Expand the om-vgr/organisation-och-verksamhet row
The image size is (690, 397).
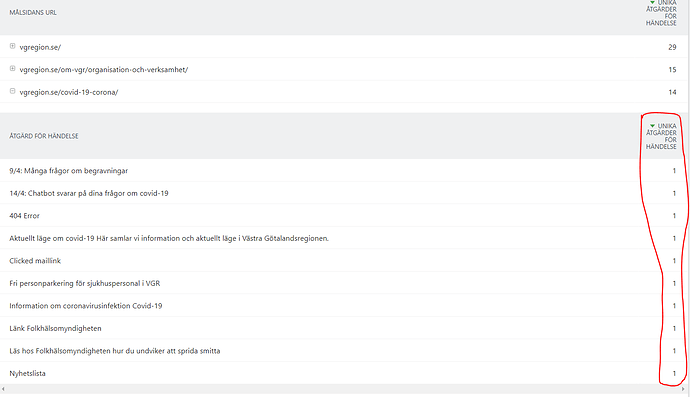12,68
